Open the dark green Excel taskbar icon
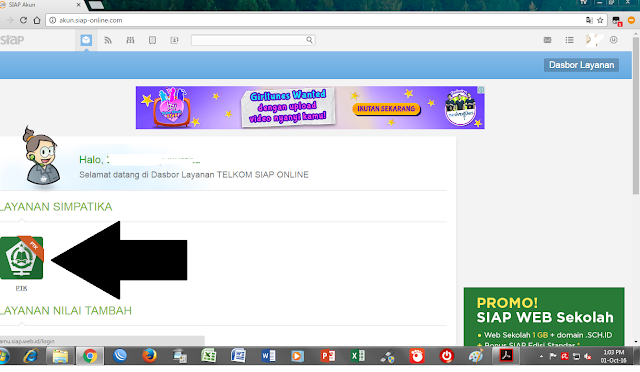The width and height of the screenshot is (640, 372). point(358,356)
